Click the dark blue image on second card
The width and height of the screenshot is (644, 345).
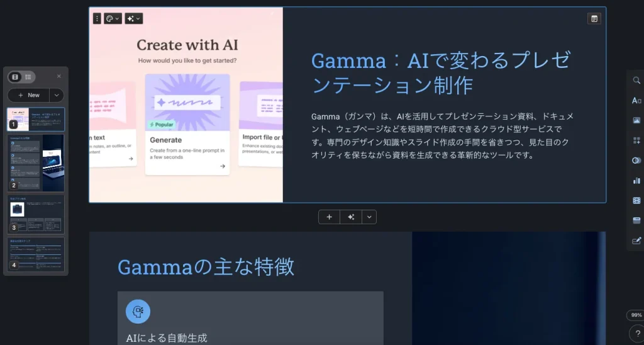pos(509,288)
